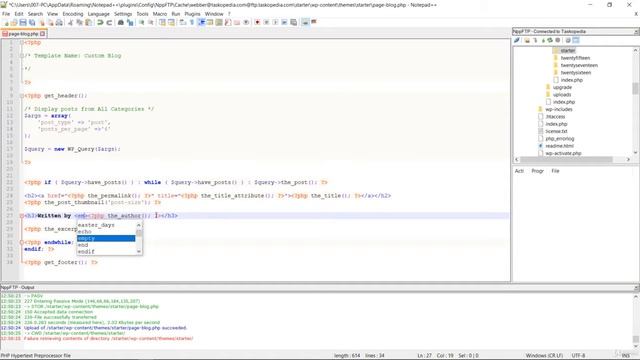The height and width of the screenshot is (360, 640).
Task: Choose 'empty' in autocomplete list
Action: click(106, 238)
